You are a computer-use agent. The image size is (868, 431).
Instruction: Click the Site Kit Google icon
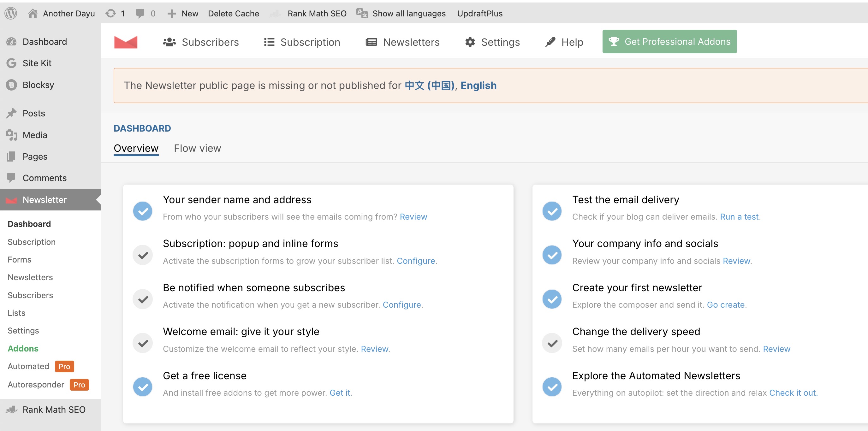(11, 63)
